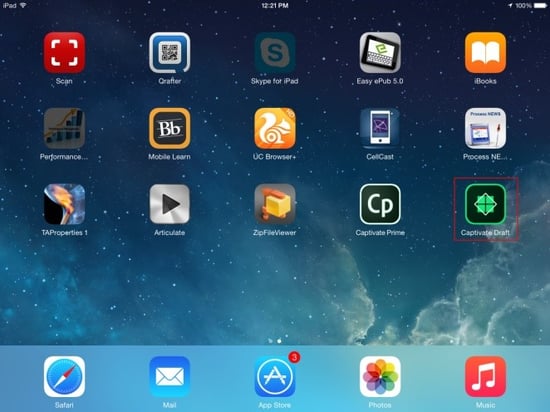Image resolution: width=550 pixels, height=412 pixels.
Task: Open Mail in the dock
Action: point(169,377)
